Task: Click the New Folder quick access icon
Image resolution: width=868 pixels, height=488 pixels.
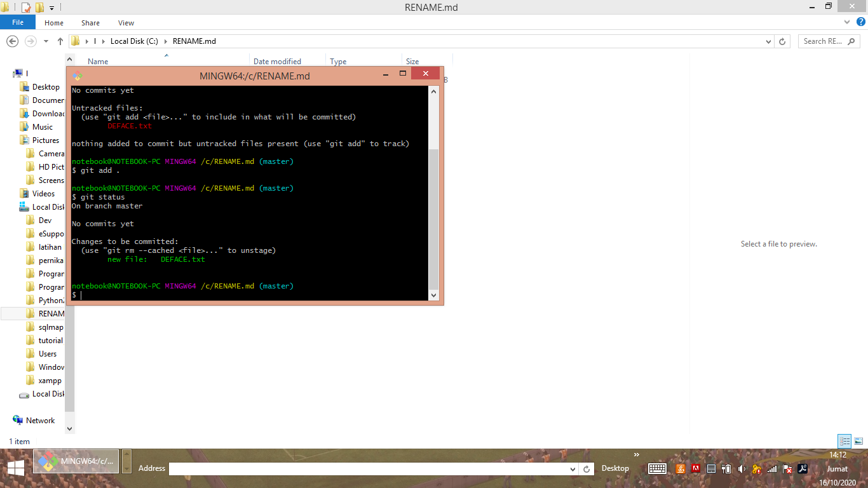Action: pyautogui.click(x=39, y=6)
